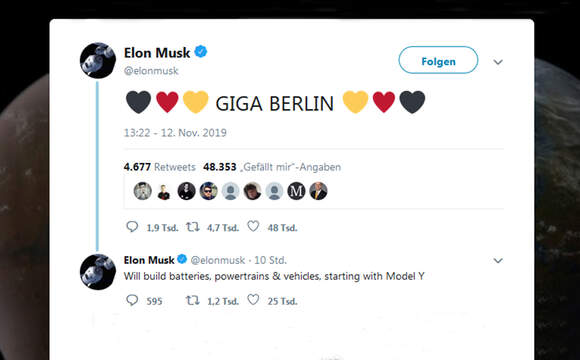Click the reply icon under GIGA BERLIN tweet
Image resolution: width=580 pixels, height=360 pixels.
(132, 226)
